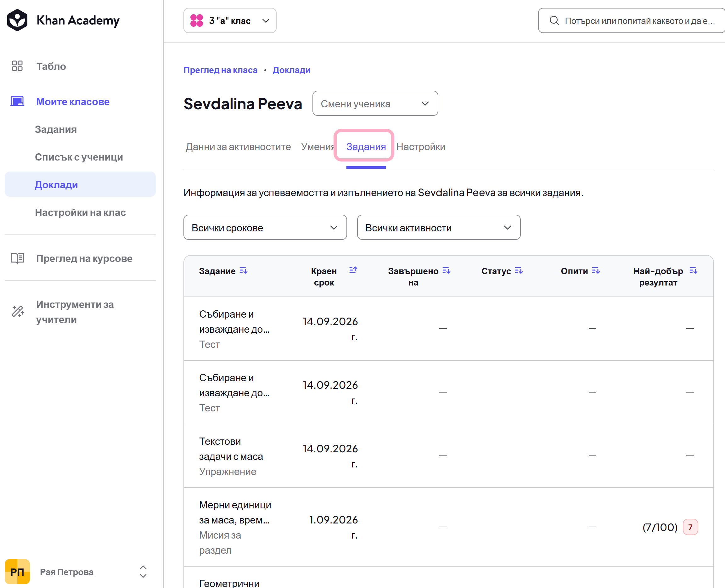This screenshot has width=725, height=588.
Task: Open Настройки на клас in sidebar
Action: point(81,212)
